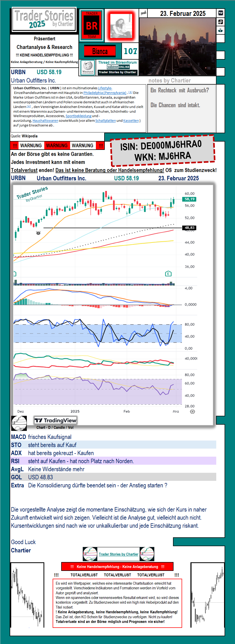Image resolution: width=235 pixels, height=644 pixels.
Task: Click the '23. Februar 2025' date in top header
Action: [x=183, y=14]
